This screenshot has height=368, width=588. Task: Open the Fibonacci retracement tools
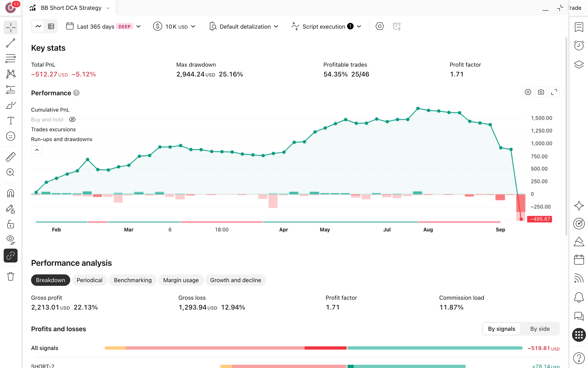point(10,58)
